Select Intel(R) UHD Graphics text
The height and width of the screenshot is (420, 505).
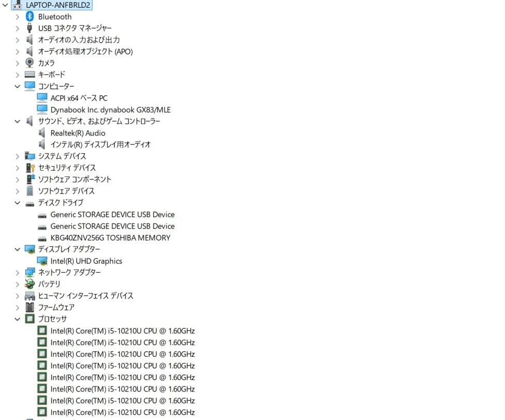[x=86, y=261]
